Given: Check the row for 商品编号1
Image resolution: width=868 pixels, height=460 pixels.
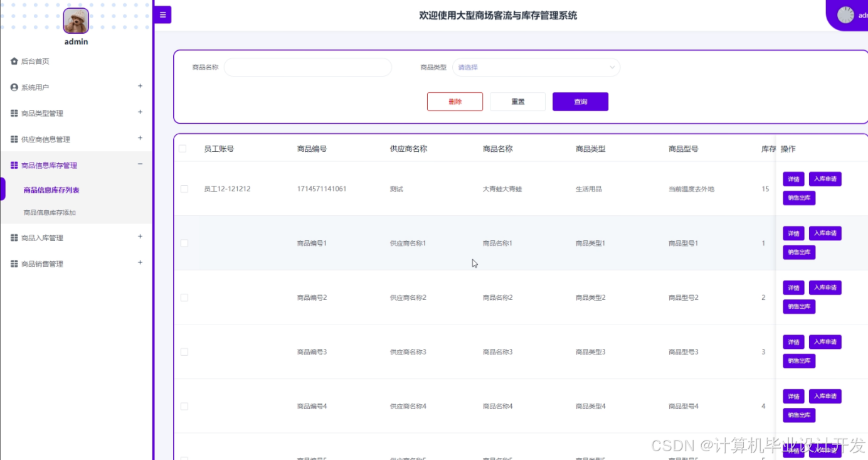Looking at the screenshot, I should [x=184, y=243].
